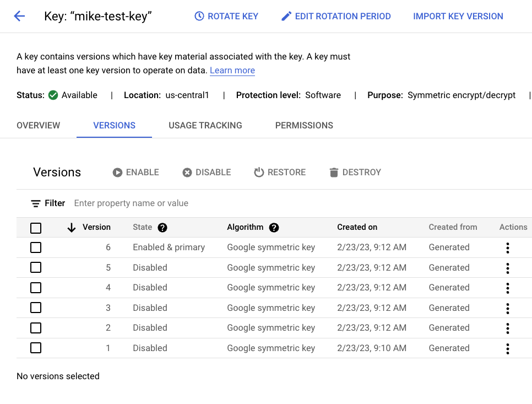The image size is (532, 404).
Task: Click the Version column header
Action: [96, 227]
